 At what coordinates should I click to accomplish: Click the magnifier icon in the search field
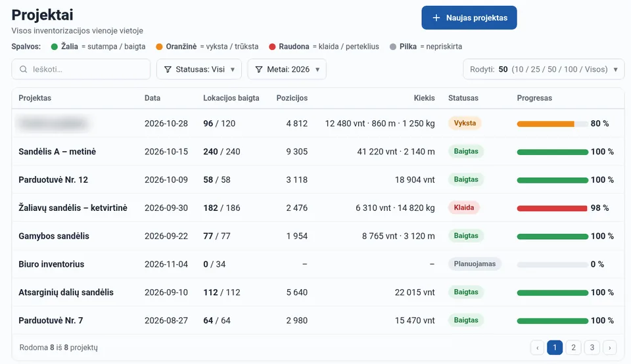pyautogui.click(x=24, y=69)
